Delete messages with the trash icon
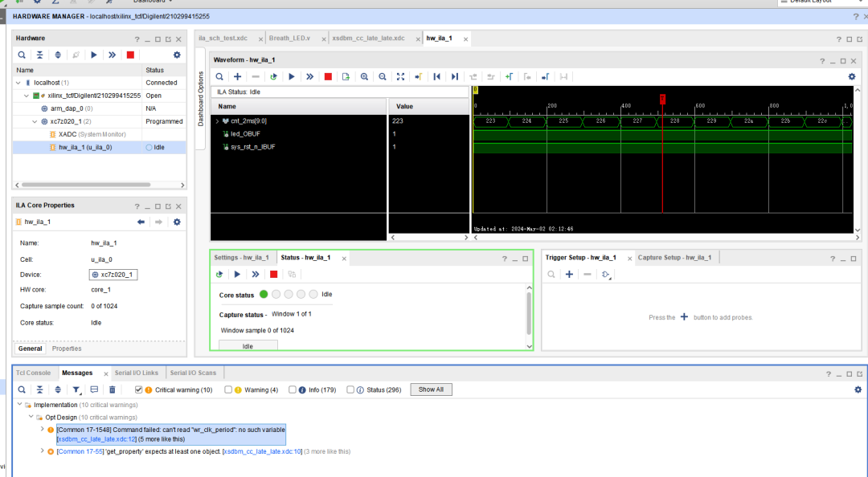Viewport: 868px width, 477px height. click(113, 390)
